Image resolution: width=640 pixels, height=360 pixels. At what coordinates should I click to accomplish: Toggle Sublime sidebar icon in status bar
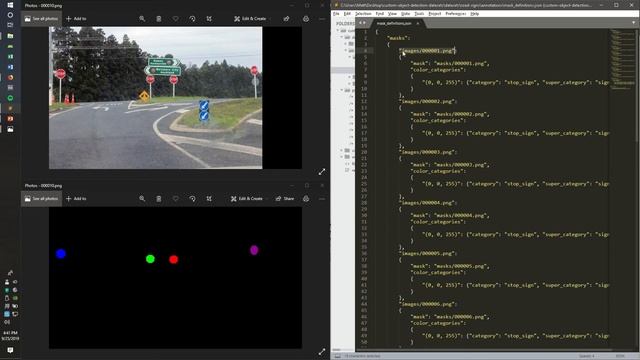(338, 356)
